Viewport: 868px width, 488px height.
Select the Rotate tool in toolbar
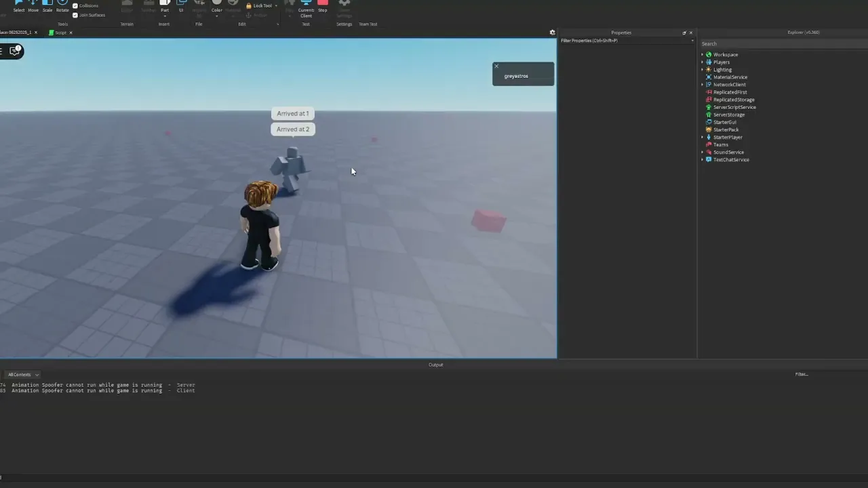click(62, 6)
